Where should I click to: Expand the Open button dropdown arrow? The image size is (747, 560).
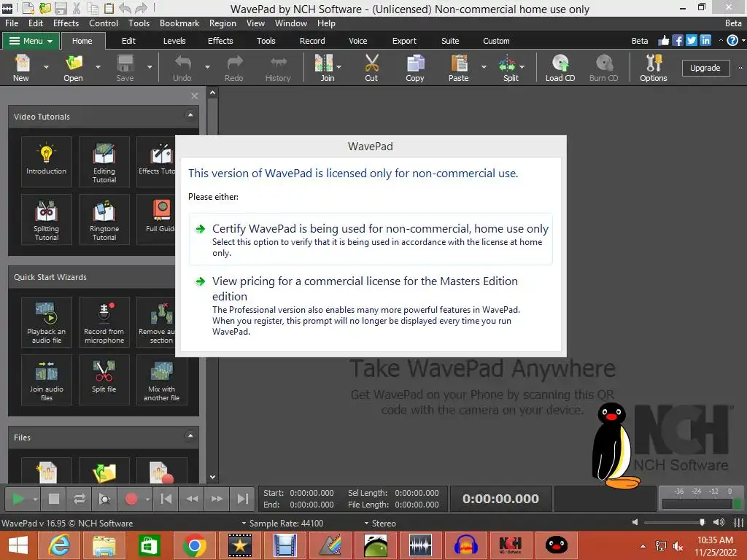(98, 68)
